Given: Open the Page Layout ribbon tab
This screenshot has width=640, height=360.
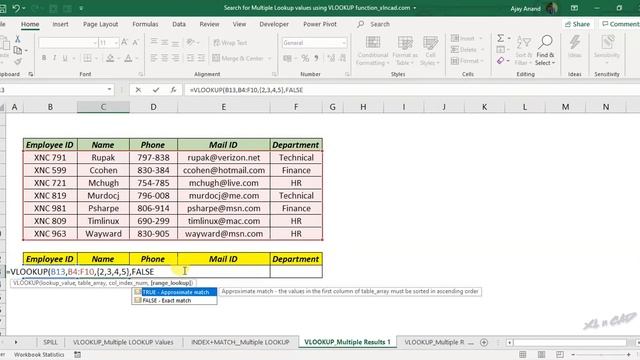Looking at the screenshot, I should point(100,24).
